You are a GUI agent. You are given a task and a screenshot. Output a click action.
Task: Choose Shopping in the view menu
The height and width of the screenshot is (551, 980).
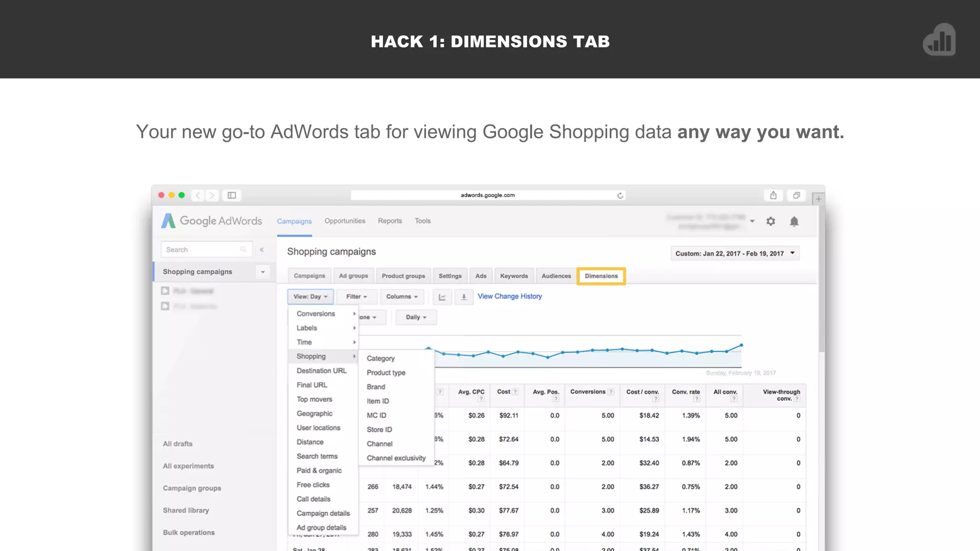[323, 356]
